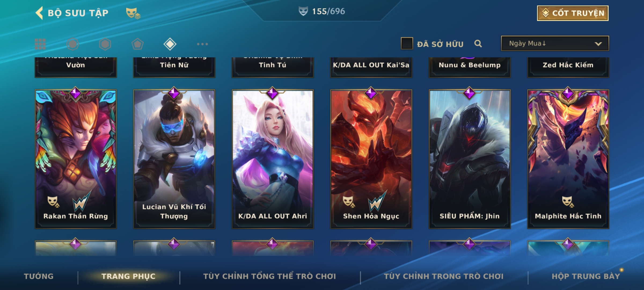The width and height of the screenshot is (644, 290).
Task: Switch to the Tướng tab
Action: click(x=39, y=276)
